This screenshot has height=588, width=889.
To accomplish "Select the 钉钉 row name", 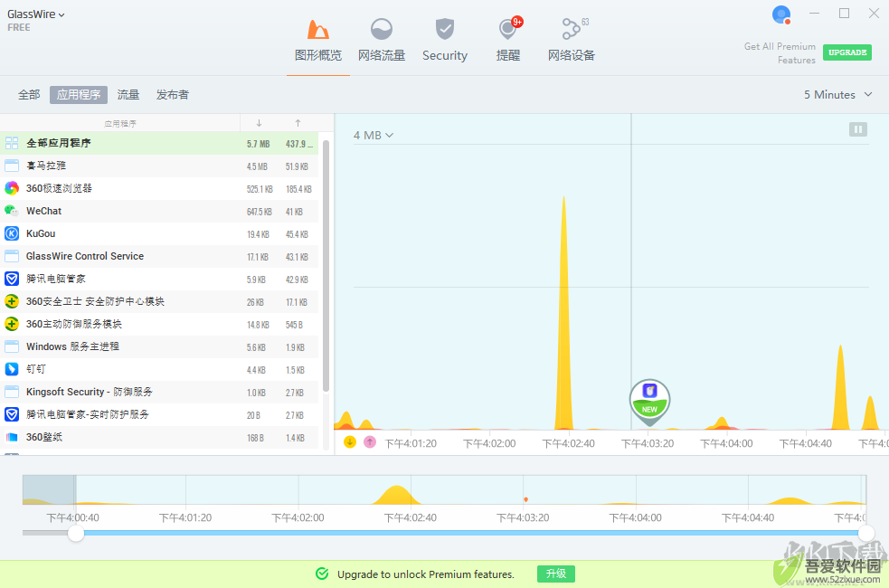I will click(x=35, y=369).
